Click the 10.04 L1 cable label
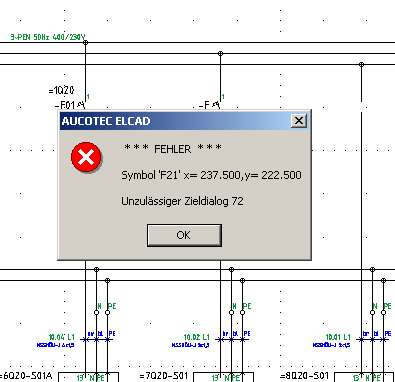This screenshot has height=382, width=395. pyautogui.click(x=62, y=337)
